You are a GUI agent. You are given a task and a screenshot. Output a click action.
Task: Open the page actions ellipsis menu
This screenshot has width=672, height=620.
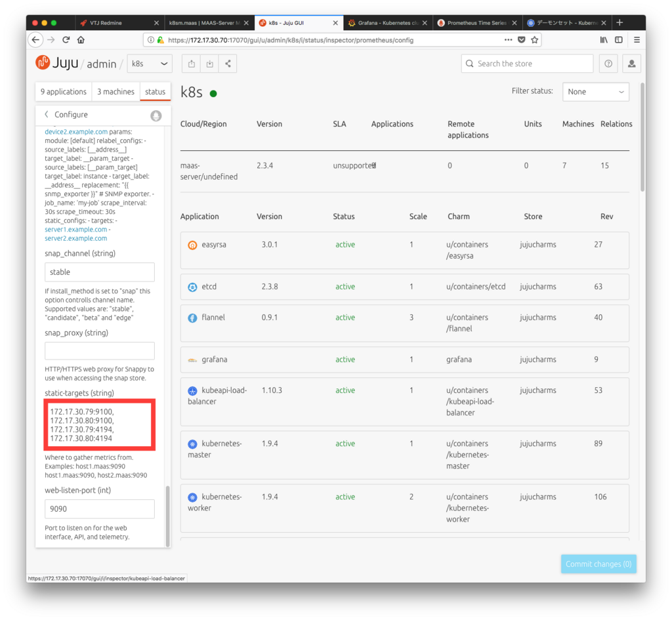pos(509,40)
